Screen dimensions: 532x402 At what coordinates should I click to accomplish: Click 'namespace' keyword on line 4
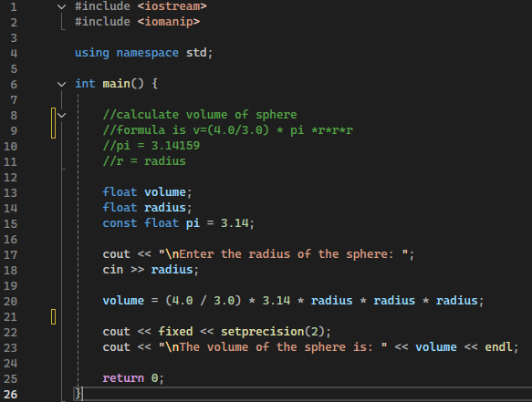pos(147,53)
